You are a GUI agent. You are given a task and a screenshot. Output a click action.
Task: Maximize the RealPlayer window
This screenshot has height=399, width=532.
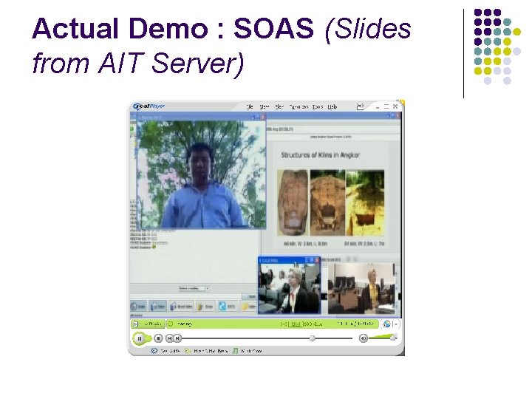point(386,106)
